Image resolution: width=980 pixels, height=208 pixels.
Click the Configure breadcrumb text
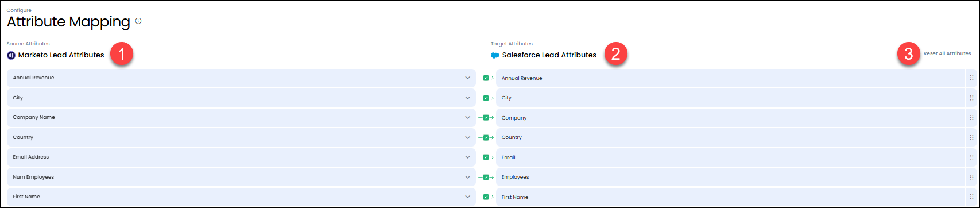point(19,10)
